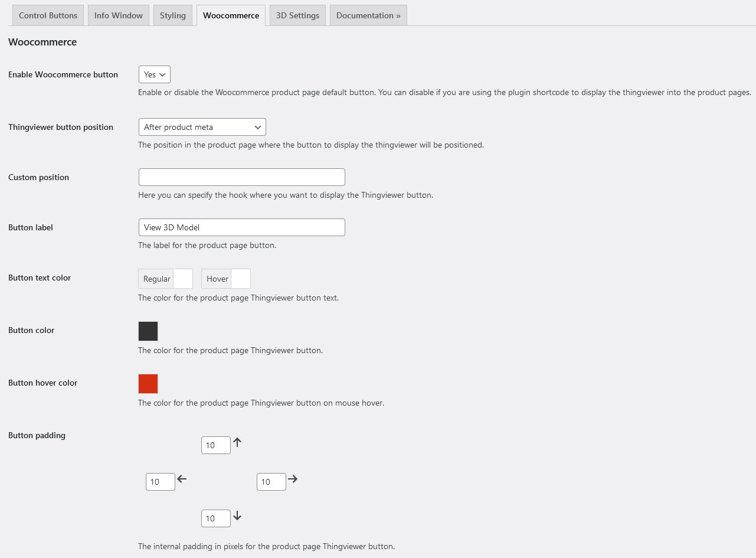Open the Enable Woocommerce button Yes dropdown
The image size is (756, 558).
tap(155, 74)
